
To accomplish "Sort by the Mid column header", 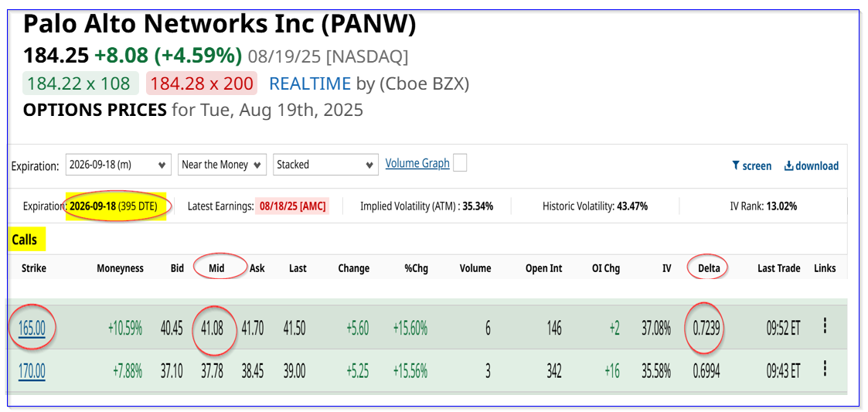I will (218, 268).
